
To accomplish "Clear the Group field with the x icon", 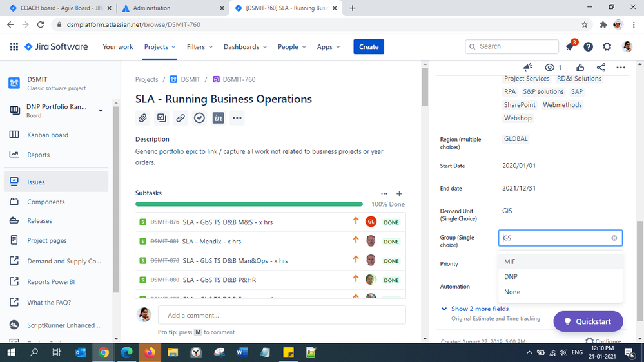I will click(x=614, y=238).
